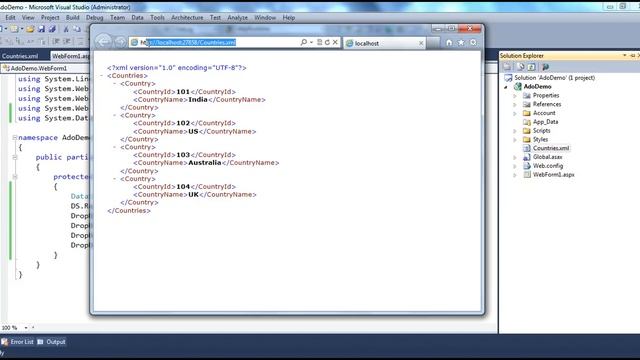Click Refresh icon in Solution Explorer toolbar
Image resolution: width=640 pixels, height=360 pixels.
pyautogui.click(x=531, y=67)
